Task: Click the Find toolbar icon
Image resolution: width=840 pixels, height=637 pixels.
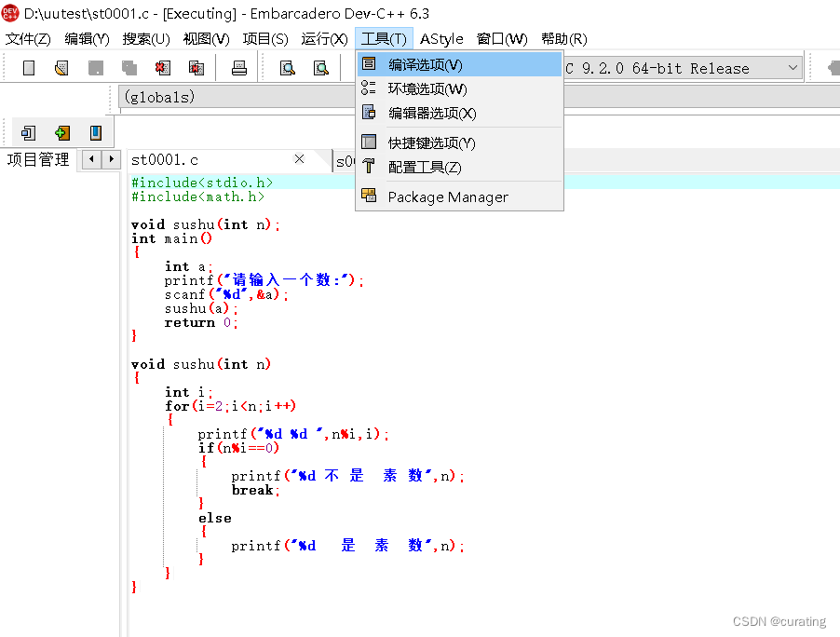Action: [288, 68]
